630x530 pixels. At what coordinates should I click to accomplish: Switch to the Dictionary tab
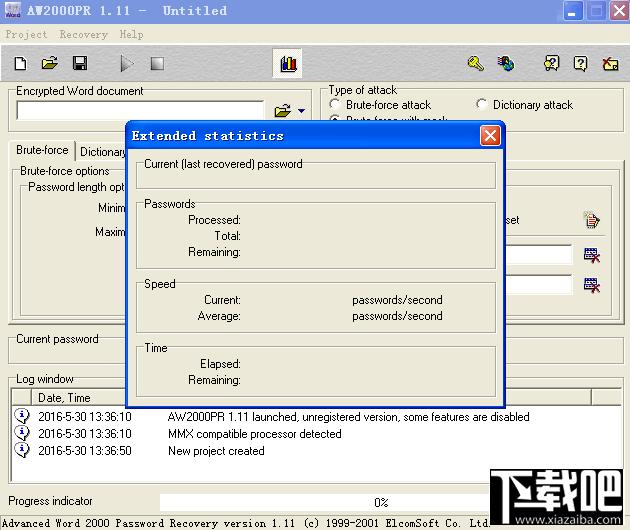[x=102, y=152]
